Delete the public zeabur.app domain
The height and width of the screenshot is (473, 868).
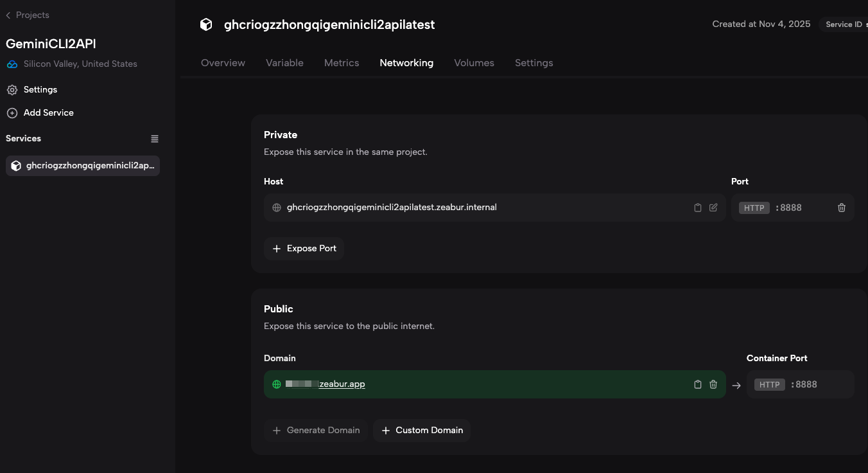tap(713, 384)
